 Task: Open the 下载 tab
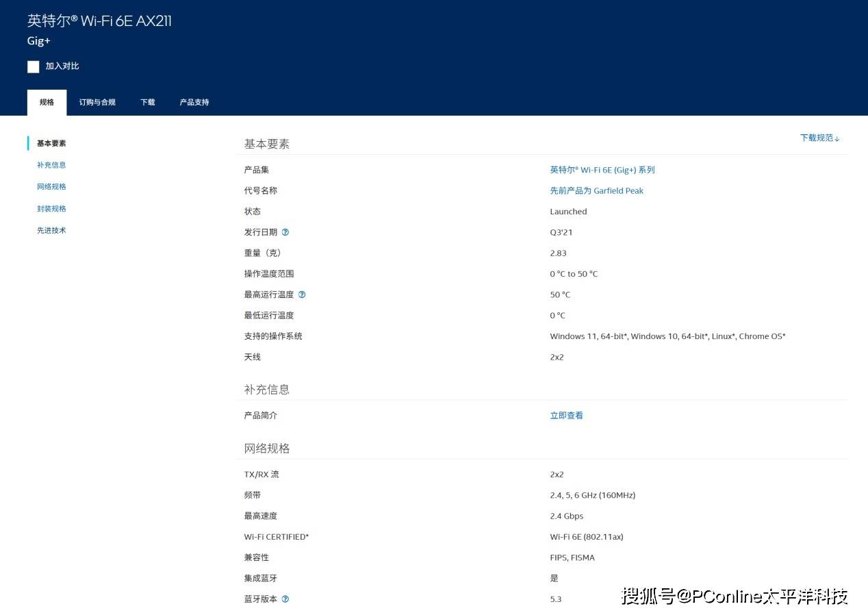[x=148, y=103]
